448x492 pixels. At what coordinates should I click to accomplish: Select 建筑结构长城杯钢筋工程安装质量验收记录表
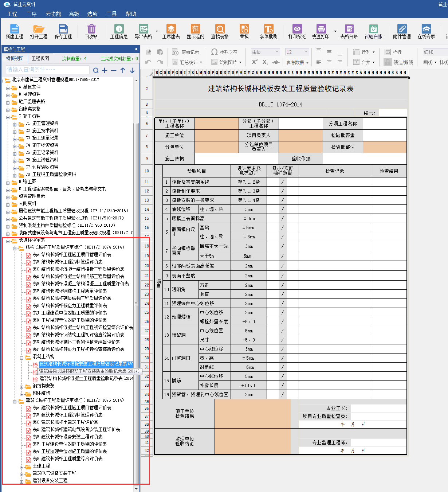(x=89, y=371)
